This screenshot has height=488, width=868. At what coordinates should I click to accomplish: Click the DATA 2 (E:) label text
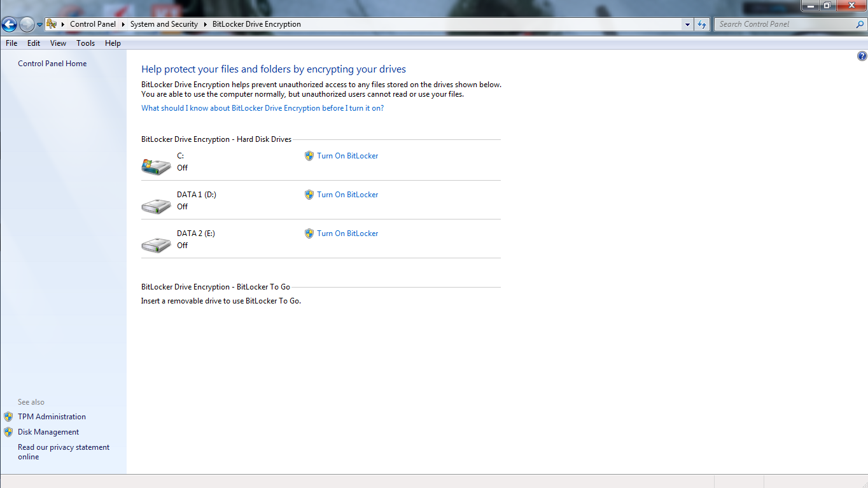pyautogui.click(x=196, y=234)
